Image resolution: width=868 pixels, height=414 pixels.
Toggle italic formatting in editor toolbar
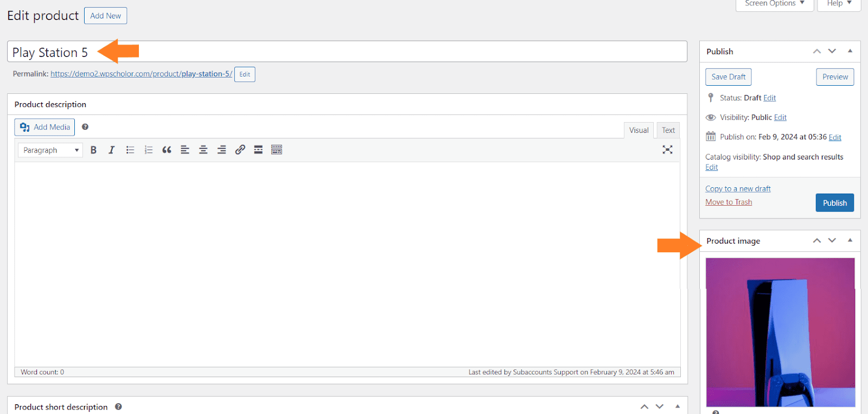click(x=112, y=150)
